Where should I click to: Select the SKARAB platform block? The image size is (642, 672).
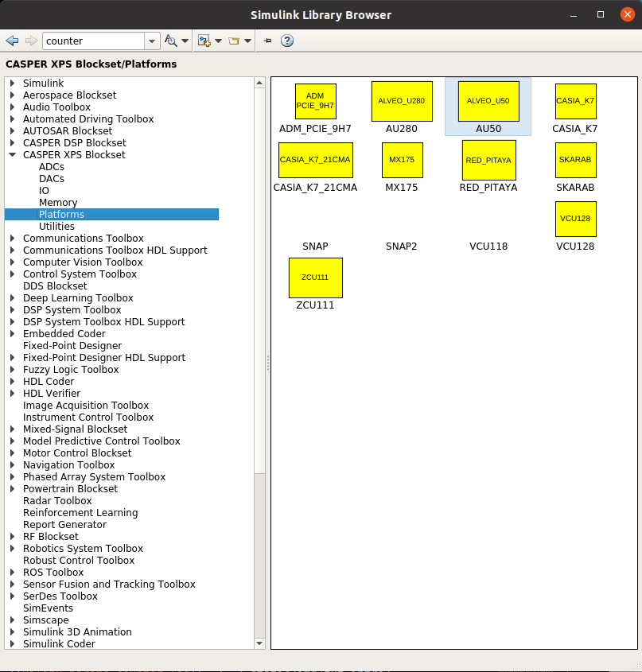575,160
